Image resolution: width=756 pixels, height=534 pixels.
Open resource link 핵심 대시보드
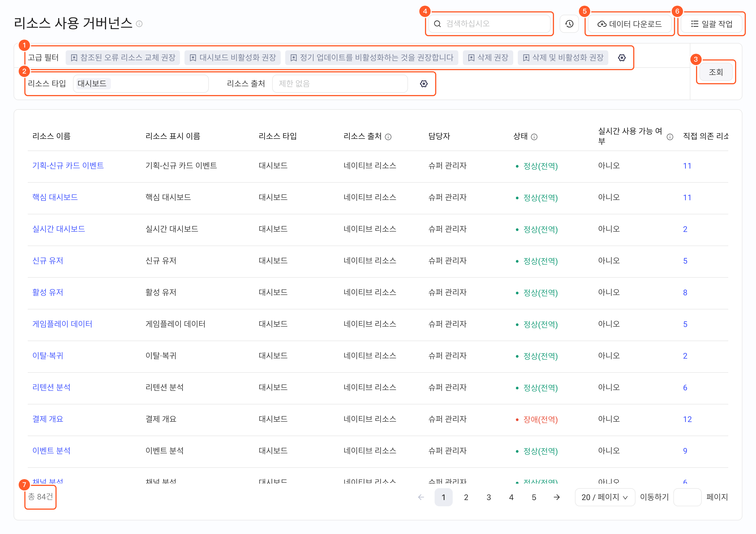point(55,197)
